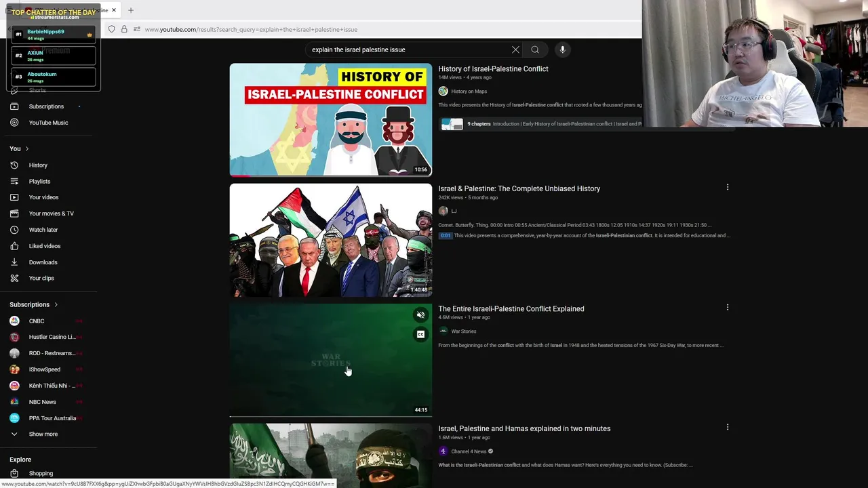Viewport: 868px width, 488px height.
Task: Open the Channel 4 News channel avatar
Action: point(443,451)
